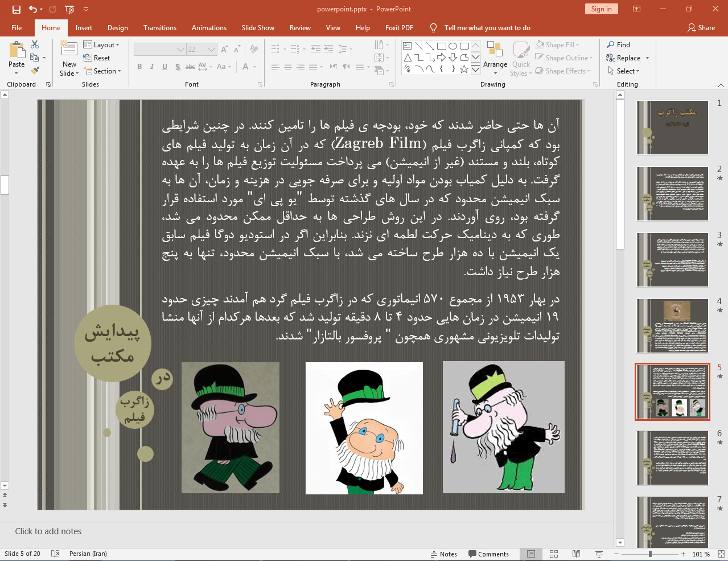Click the Share button

coord(701,27)
